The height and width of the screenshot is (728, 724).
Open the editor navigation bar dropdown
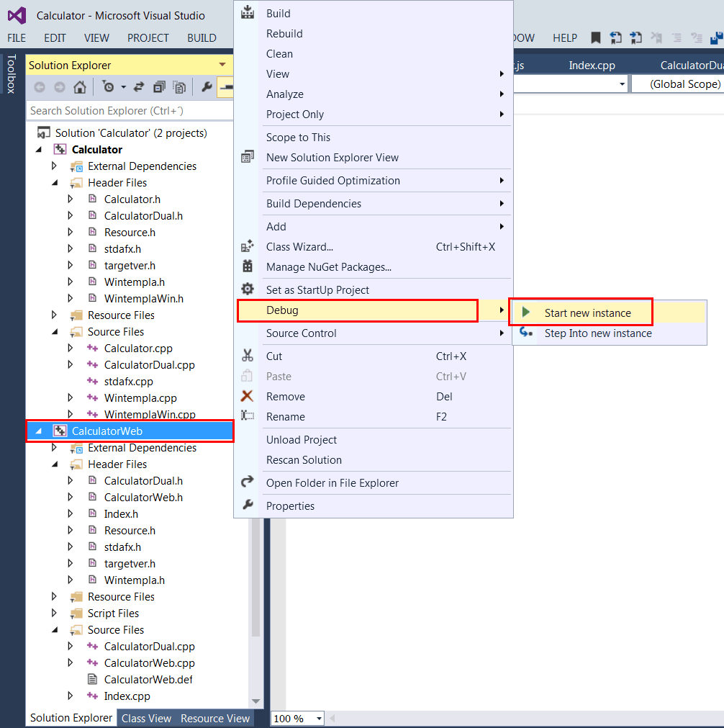click(x=622, y=84)
